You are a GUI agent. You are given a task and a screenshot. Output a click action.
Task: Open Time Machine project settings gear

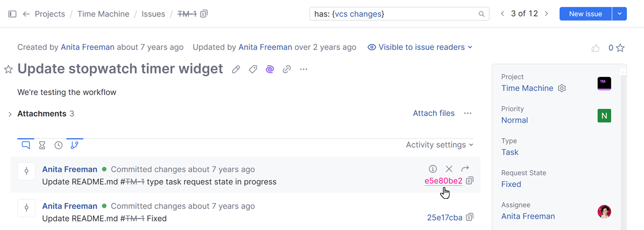tap(562, 88)
